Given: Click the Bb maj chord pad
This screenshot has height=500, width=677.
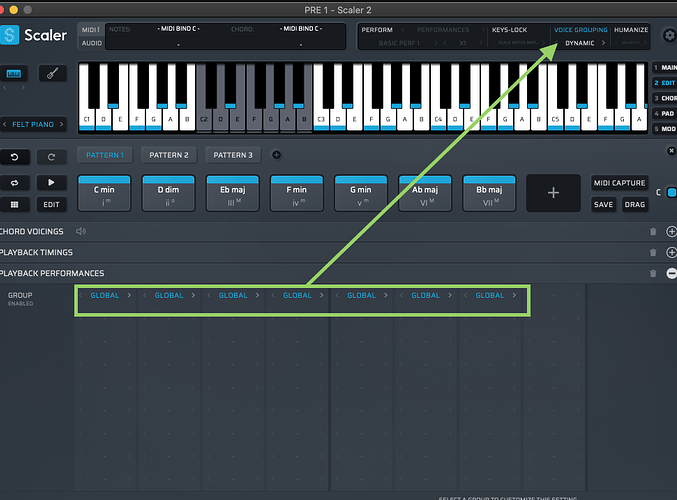Looking at the screenshot, I should 489,193.
